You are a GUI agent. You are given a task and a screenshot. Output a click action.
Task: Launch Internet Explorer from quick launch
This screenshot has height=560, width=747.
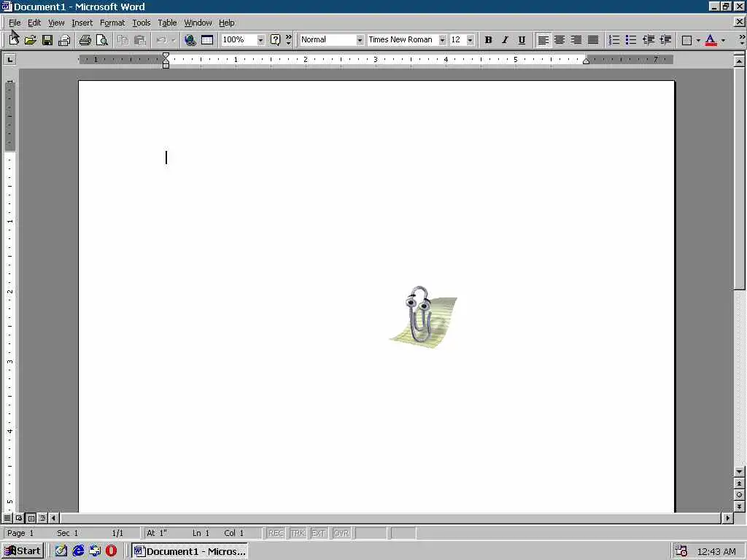pyautogui.click(x=78, y=551)
